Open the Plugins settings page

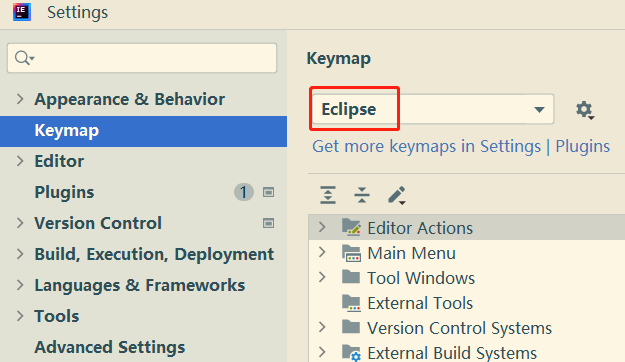tap(64, 193)
